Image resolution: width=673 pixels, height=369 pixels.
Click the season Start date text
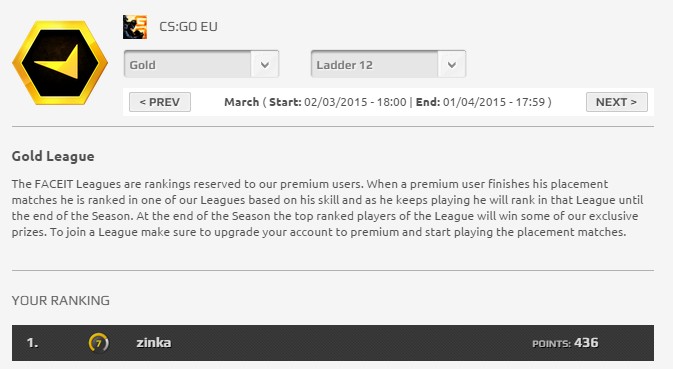click(x=338, y=102)
